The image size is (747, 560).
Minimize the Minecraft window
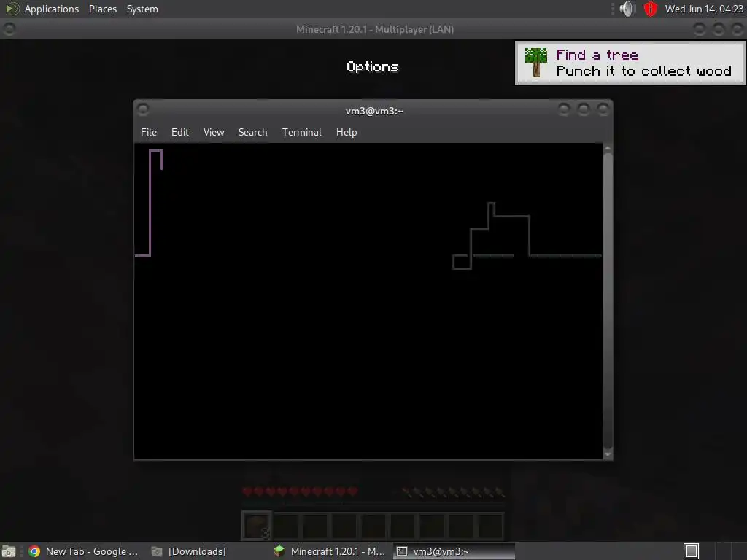(x=700, y=29)
